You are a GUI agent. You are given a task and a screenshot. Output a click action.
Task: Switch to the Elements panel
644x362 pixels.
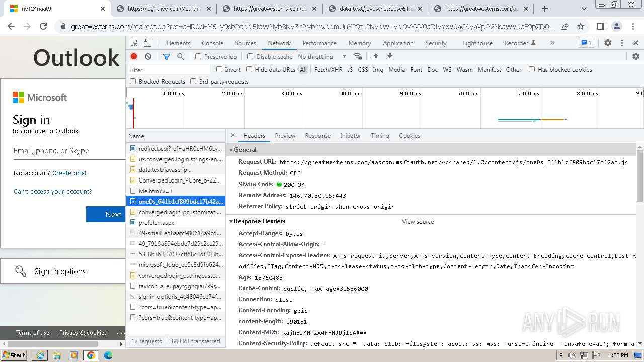178,43
